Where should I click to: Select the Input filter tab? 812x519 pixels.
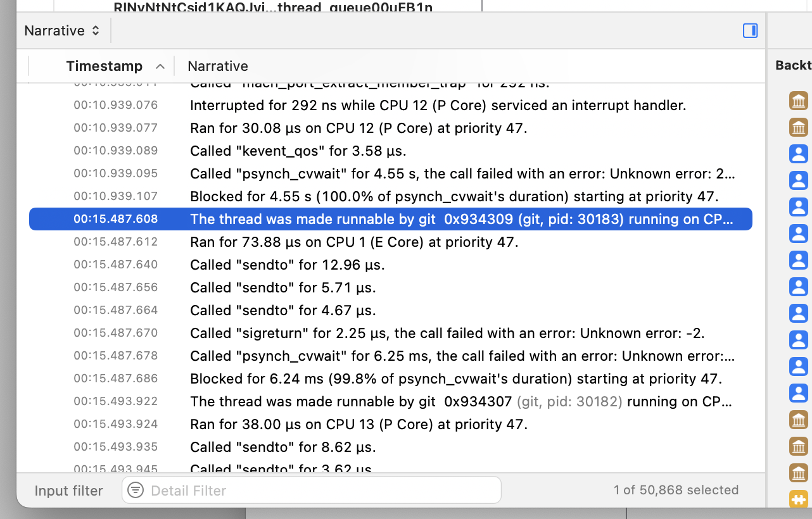(x=68, y=491)
